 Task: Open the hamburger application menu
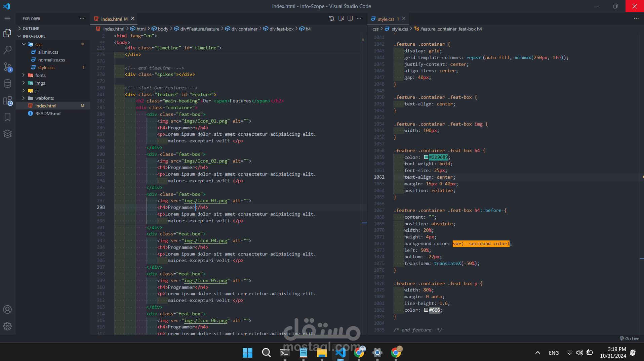pyautogui.click(x=7, y=18)
